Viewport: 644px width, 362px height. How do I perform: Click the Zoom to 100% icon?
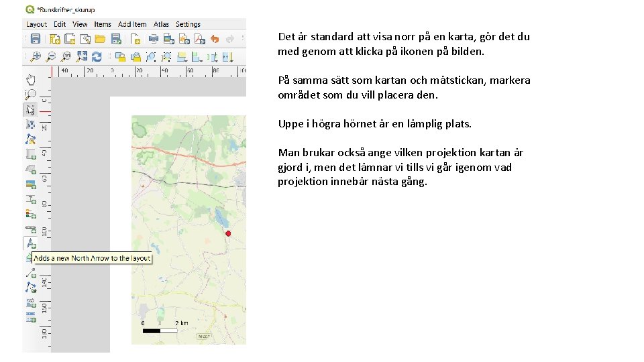click(x=66, y=56)
